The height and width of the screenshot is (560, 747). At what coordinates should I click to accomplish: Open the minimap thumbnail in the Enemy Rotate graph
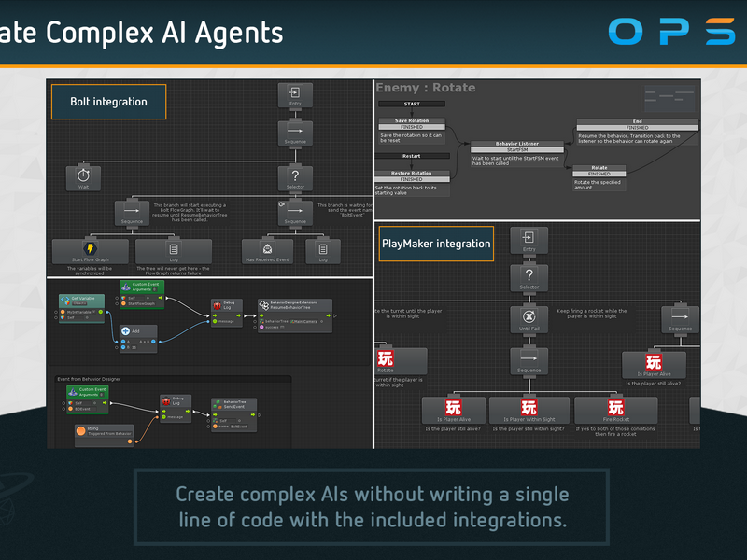[x=669, y=99]
